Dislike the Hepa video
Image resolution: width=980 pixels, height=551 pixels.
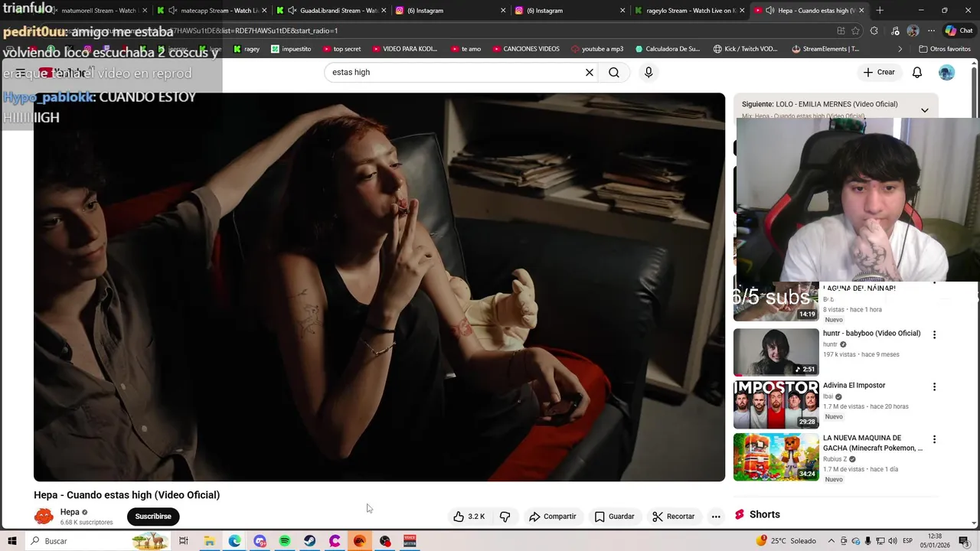coord(505,517)
